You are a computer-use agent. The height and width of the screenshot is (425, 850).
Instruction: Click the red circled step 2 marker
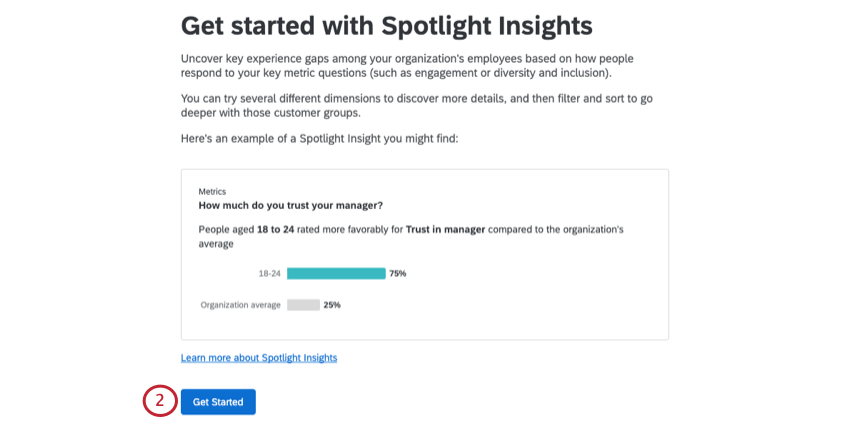[160, 401]
